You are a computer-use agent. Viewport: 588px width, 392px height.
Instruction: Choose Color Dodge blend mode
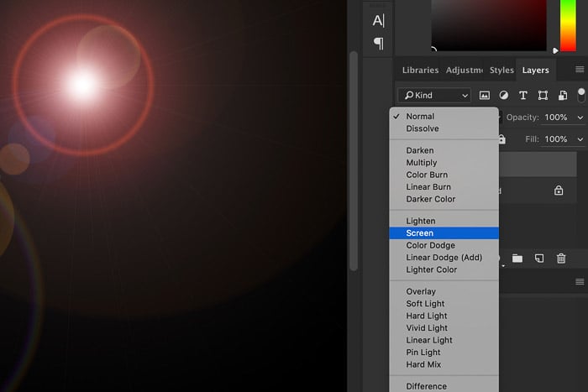(x=444, y=245)
